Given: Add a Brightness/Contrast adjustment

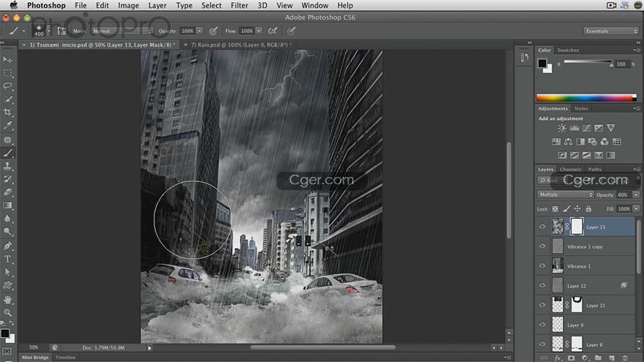Looking at the screenshot, I should tap(562, 128).
